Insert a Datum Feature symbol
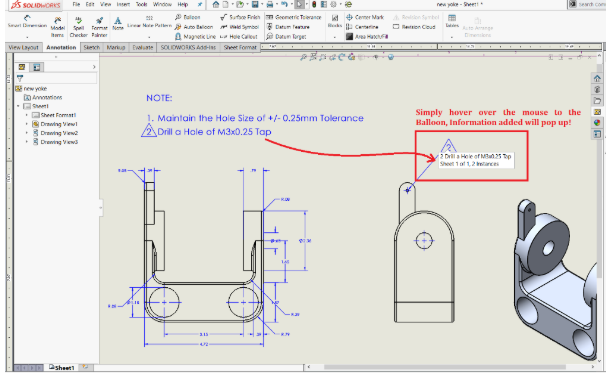The width and height of the screenshot is (606, 373). click(x=288, y=27)
